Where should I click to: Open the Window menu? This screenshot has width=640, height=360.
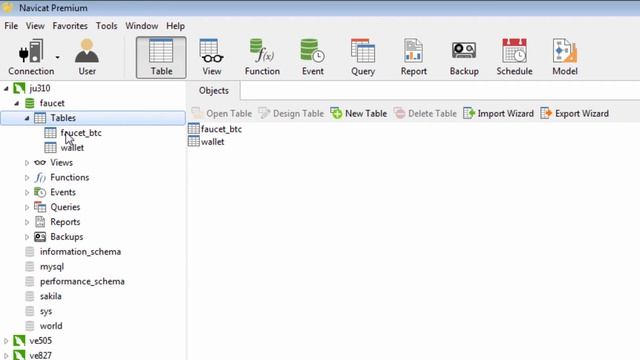click(142, 26)
